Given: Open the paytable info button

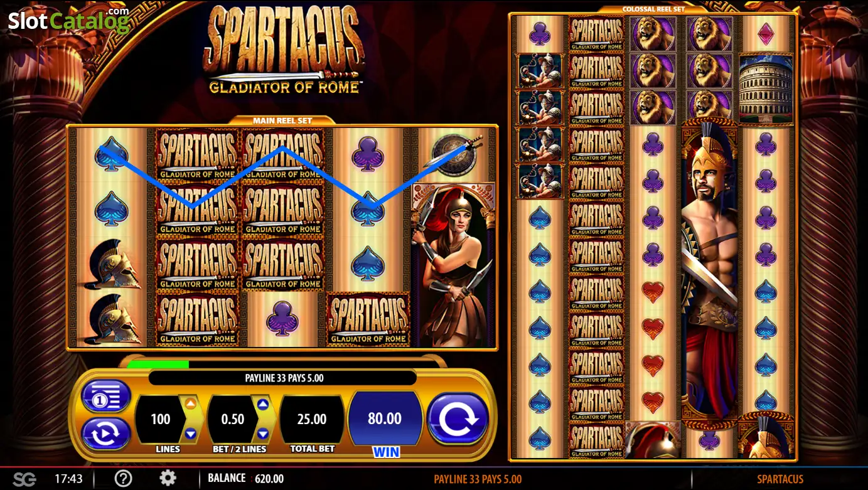Looking at the screenshot, I should pos(106,397).
